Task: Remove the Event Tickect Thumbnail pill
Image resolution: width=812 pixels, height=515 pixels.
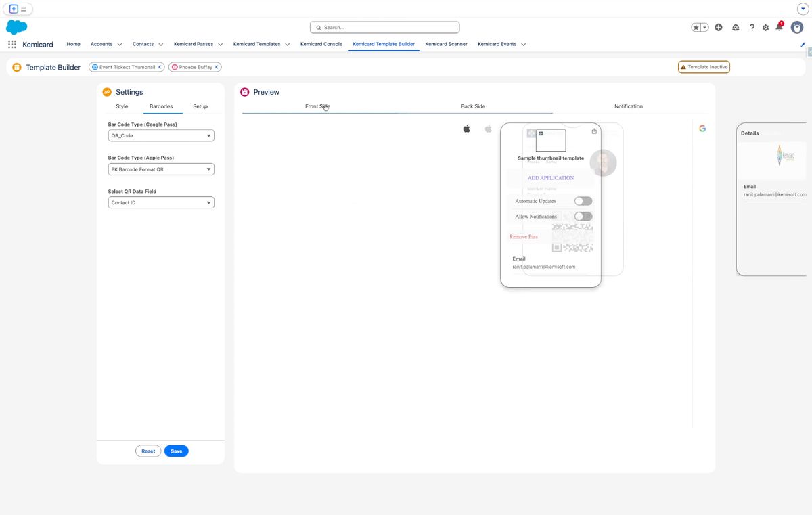Action: [x=160, y=67]
